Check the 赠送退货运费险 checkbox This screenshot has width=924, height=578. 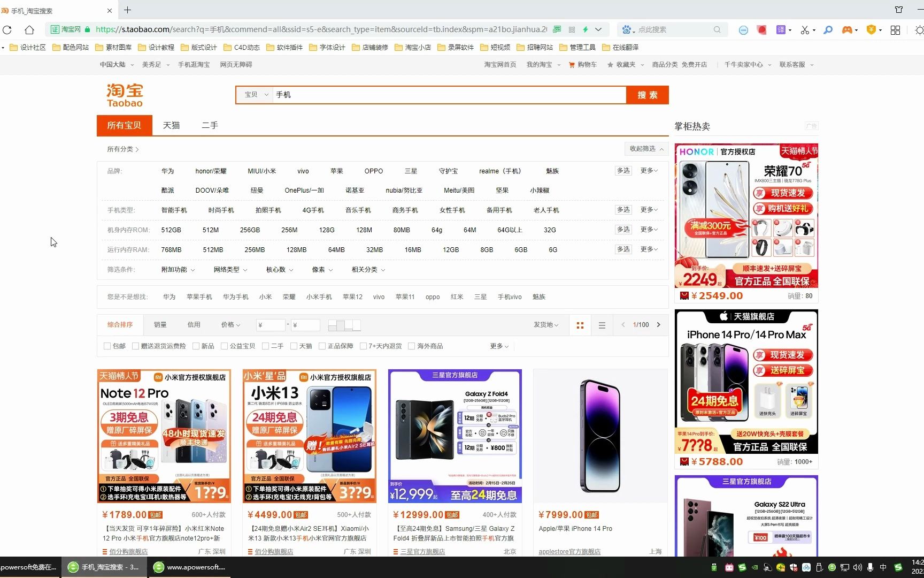pos(135,346)
